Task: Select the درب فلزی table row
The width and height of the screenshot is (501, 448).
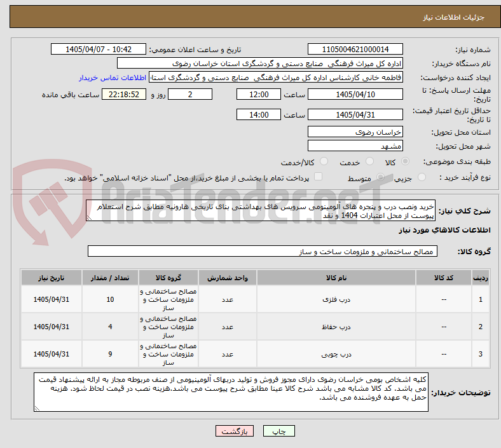Action: point(256,299)
